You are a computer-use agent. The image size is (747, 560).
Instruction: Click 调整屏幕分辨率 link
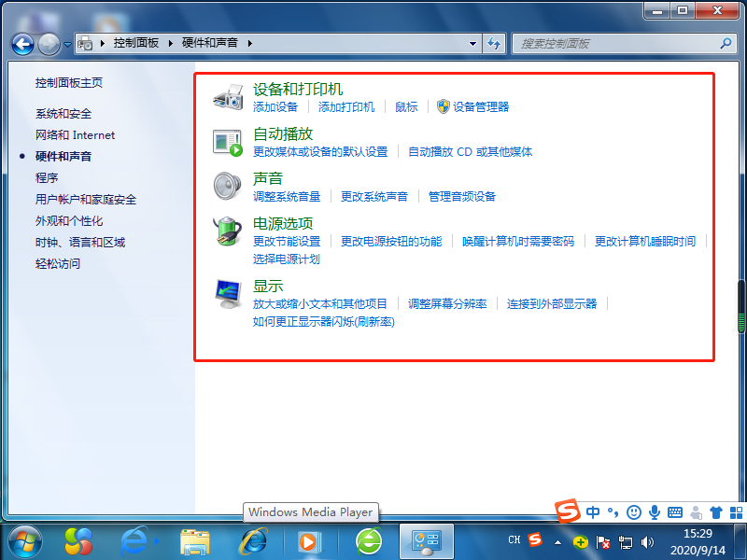[x=447, y=304]
